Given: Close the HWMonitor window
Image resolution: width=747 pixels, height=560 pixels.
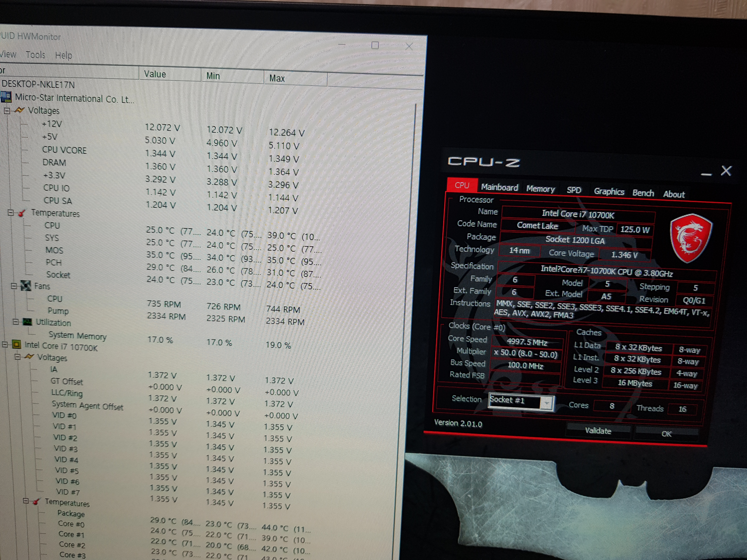Looking at the screenshot, I should [409, 46].
